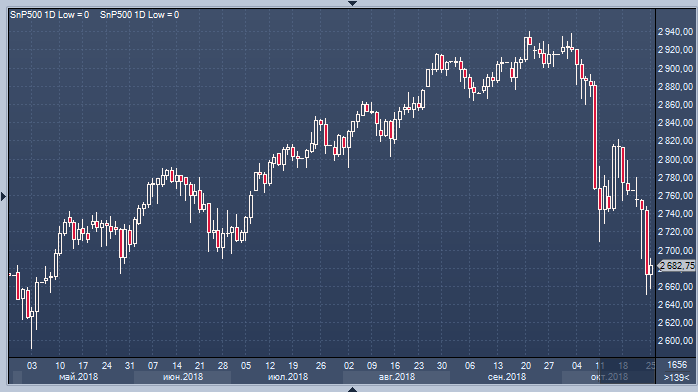This screenshot has width=698, height=392.
Task: Click date tick 10 on time axis
Action: click(x=60, y=366)
